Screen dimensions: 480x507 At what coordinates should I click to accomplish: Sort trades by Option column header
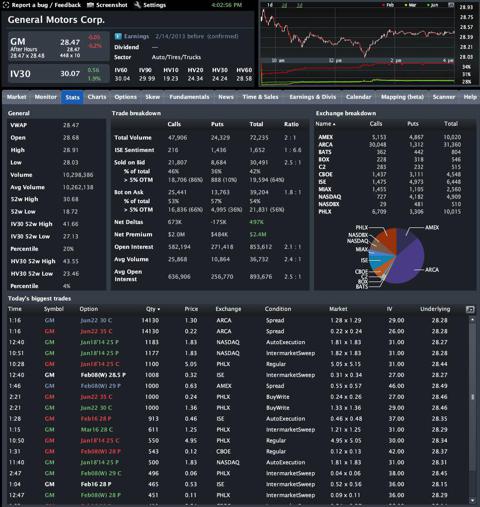click(89, 309)
